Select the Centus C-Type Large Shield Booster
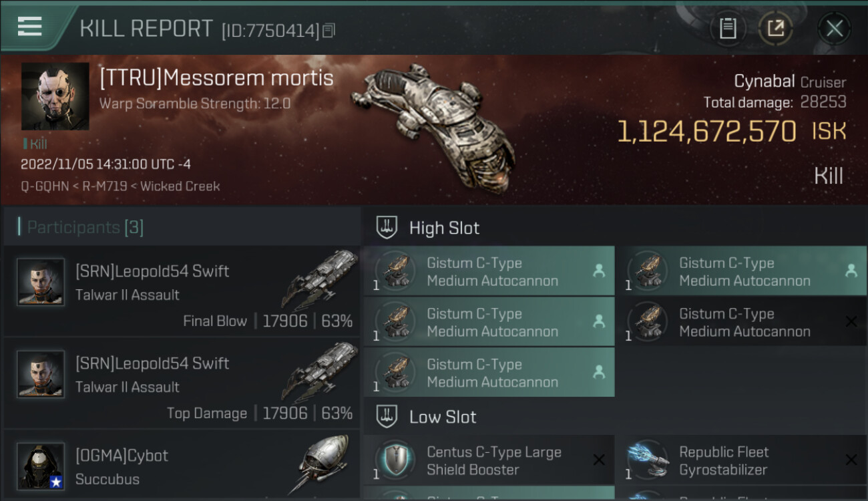The width and height of the screenshot is (868, 501). coord(489,460)
